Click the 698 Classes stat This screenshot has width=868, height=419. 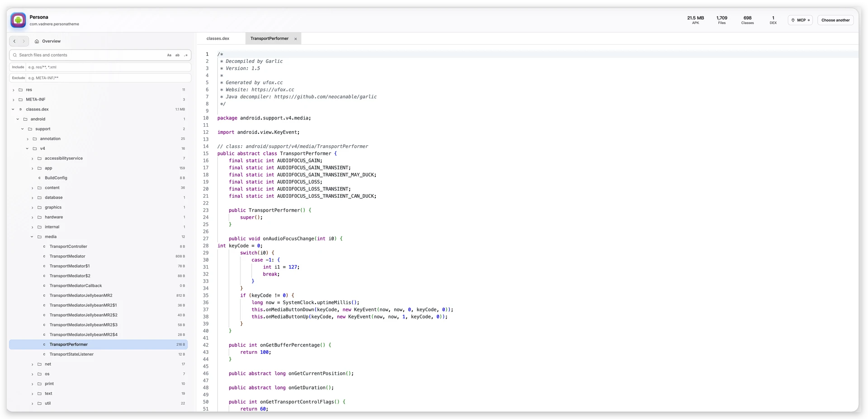[747, 20]
